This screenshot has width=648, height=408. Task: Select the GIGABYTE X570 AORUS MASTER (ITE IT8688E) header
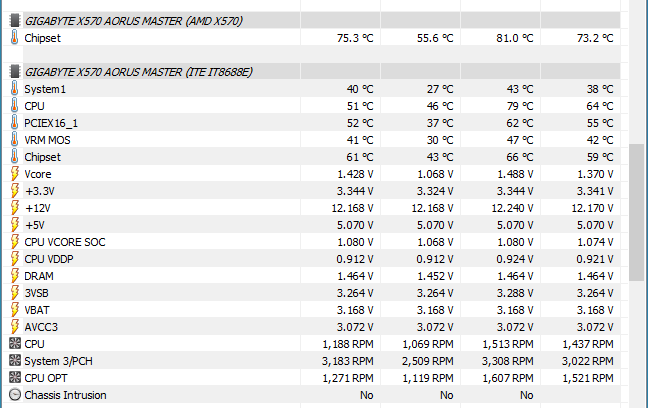pyautogui.click(x=138, y=72)
